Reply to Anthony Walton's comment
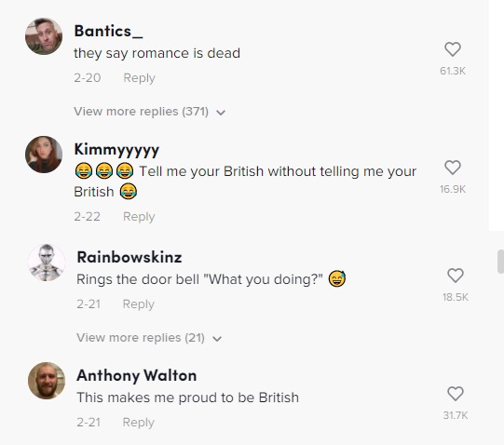 [x=139, y=423]
